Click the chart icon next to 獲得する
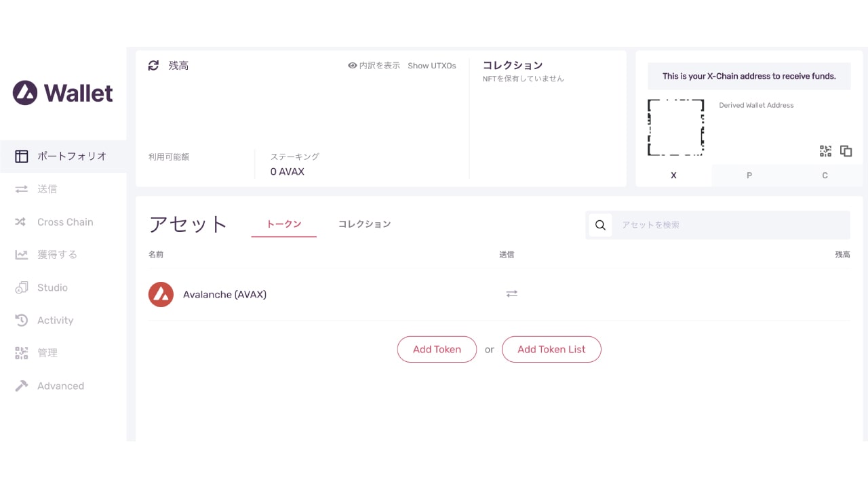The height and width of the screenshot is (488, 868). [x=22, y=255]
